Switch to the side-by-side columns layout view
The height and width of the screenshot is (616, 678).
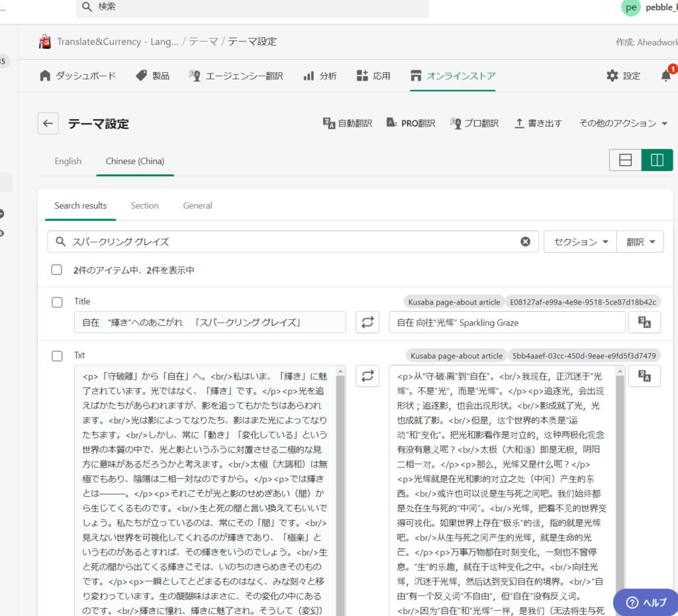point(657,160)
